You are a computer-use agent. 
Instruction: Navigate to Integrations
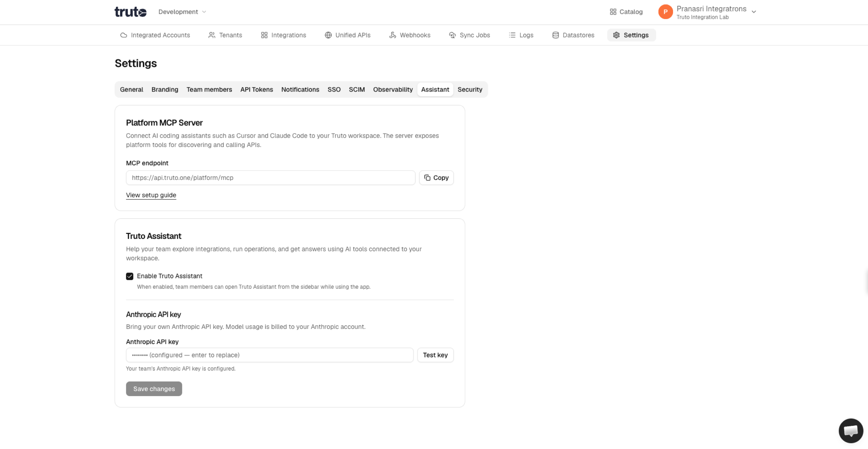[x=283, y=35]
